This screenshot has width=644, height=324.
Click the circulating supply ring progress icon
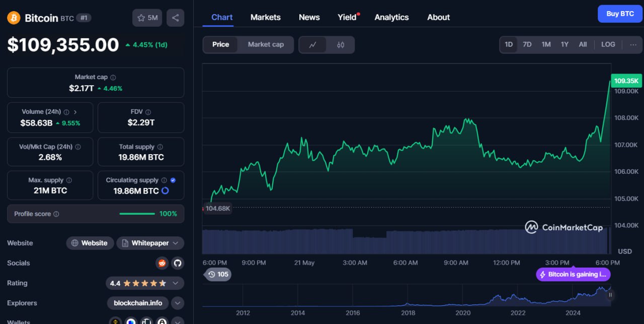(165, 191)
